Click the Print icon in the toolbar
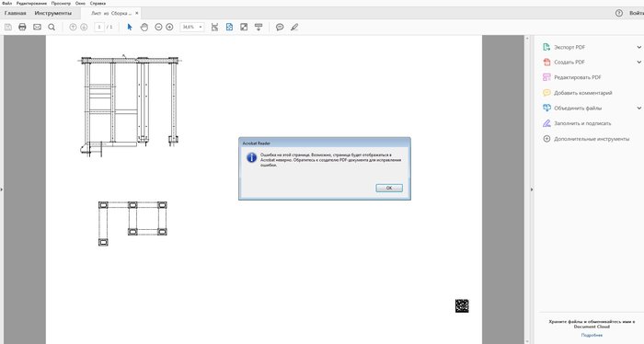The image size is (644, 344). click(x=22, y=27)
